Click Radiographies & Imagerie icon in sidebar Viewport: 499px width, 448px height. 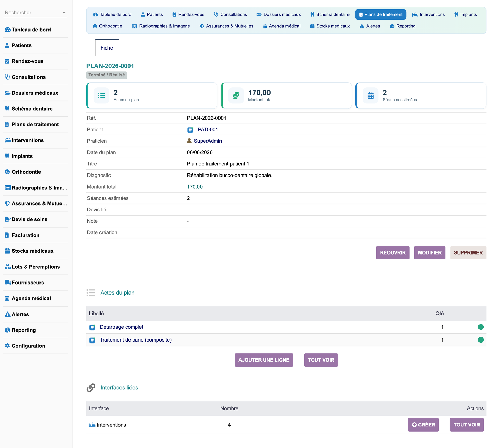click(8, 188)
